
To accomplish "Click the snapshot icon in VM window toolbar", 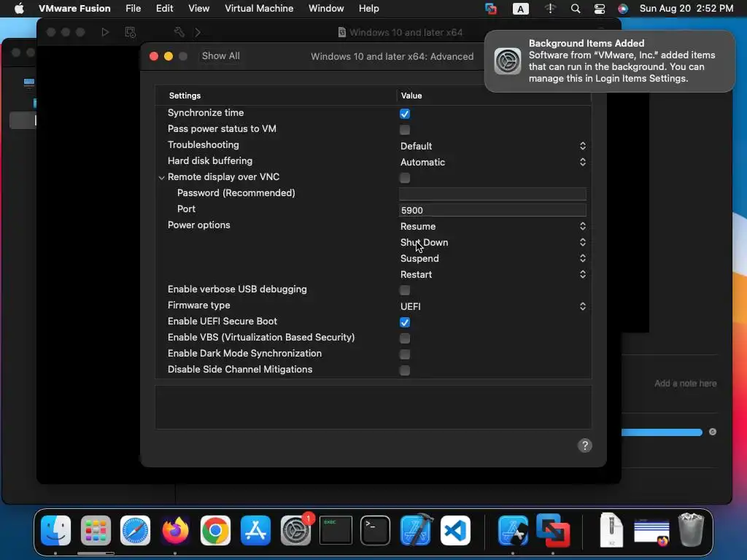I will point(130,32).
